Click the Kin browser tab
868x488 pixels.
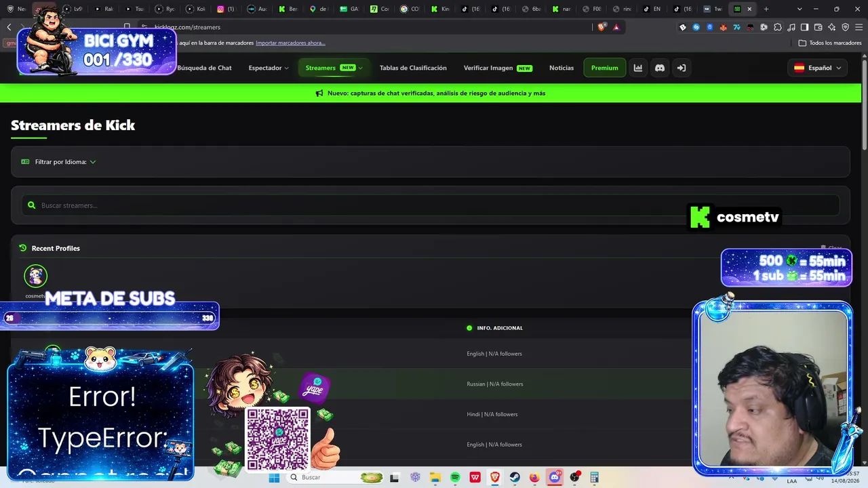(441, 9)
